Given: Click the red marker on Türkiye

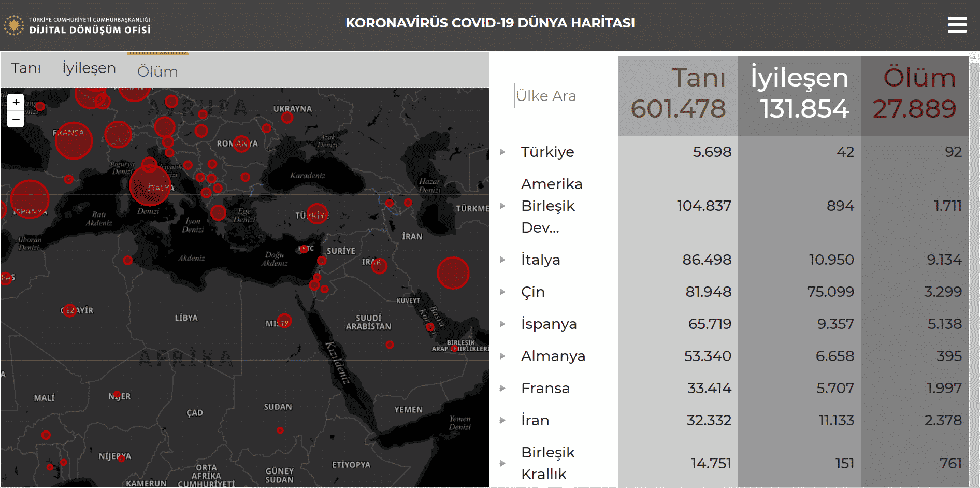Looking at the screenshot, I should click(x=317, y=213).
